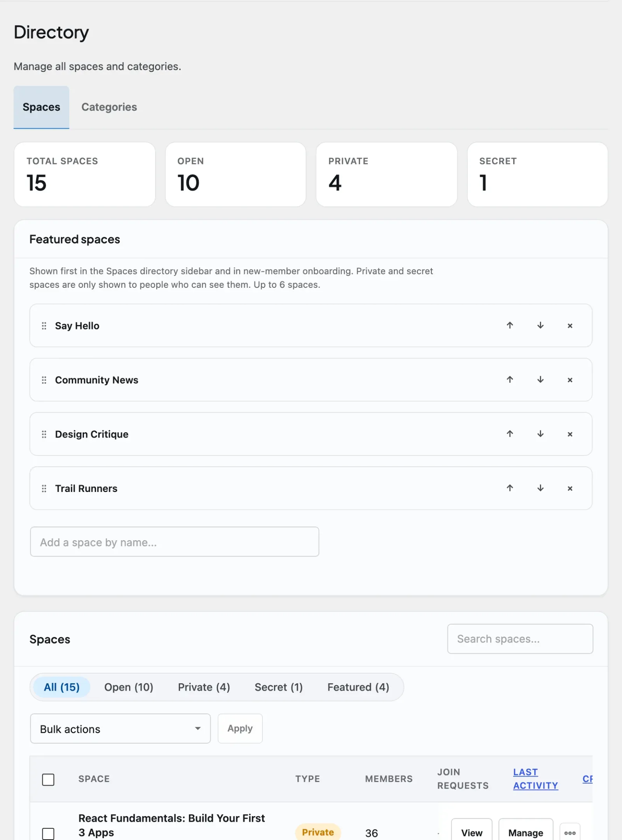Focus the Search spaces field
Screen dimensions: 622x840
(520, 639)
